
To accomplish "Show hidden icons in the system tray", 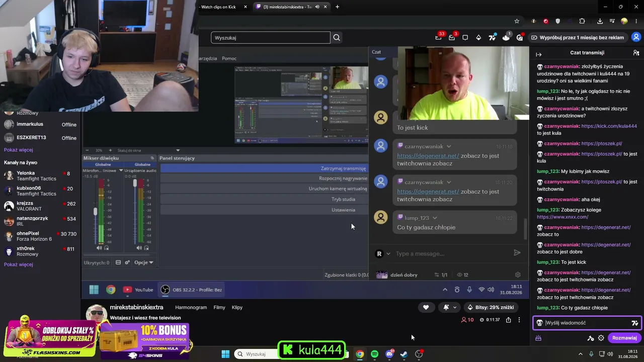I will point(580,354).
